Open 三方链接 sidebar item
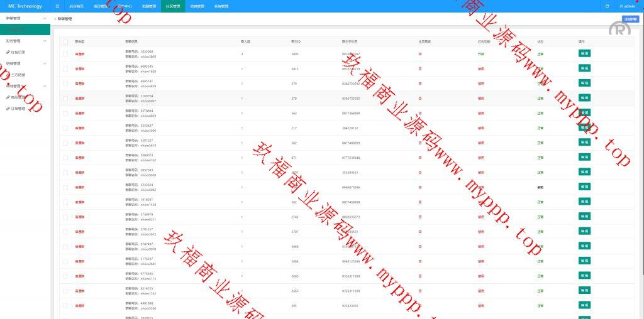 point(18,75)
